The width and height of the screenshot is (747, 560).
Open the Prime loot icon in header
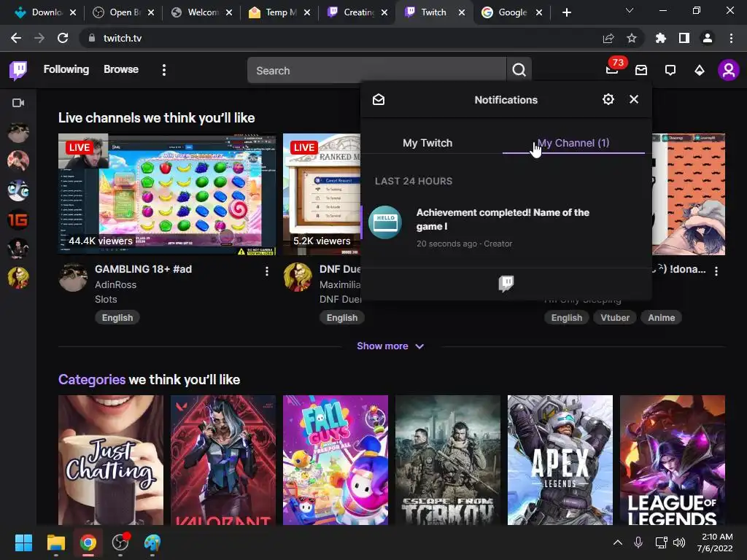click(641, 71)
